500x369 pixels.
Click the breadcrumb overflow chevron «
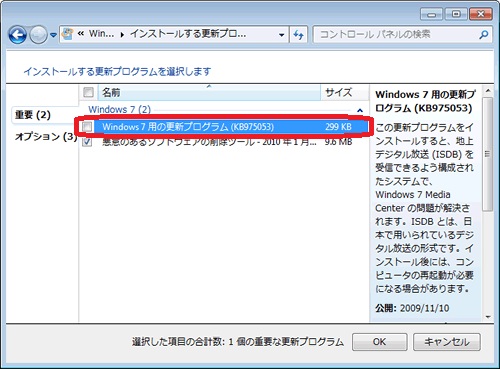80,34
